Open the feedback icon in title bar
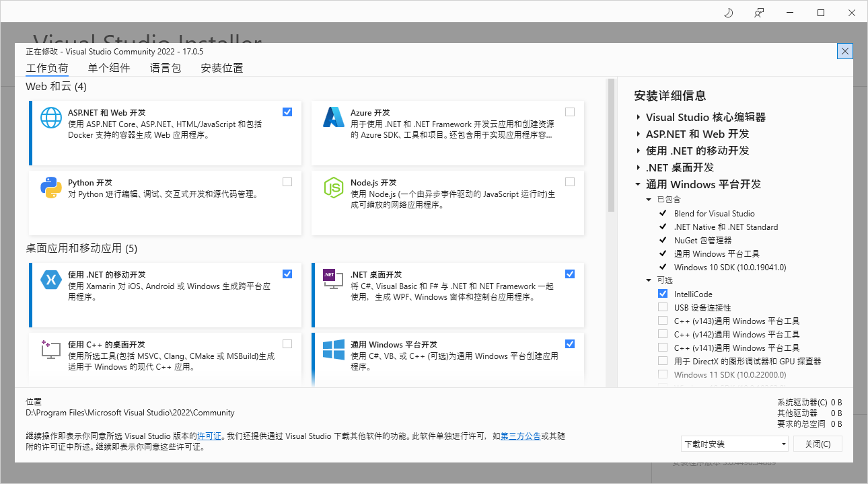Viewport: 868px width, 484px height. (759, 13)
